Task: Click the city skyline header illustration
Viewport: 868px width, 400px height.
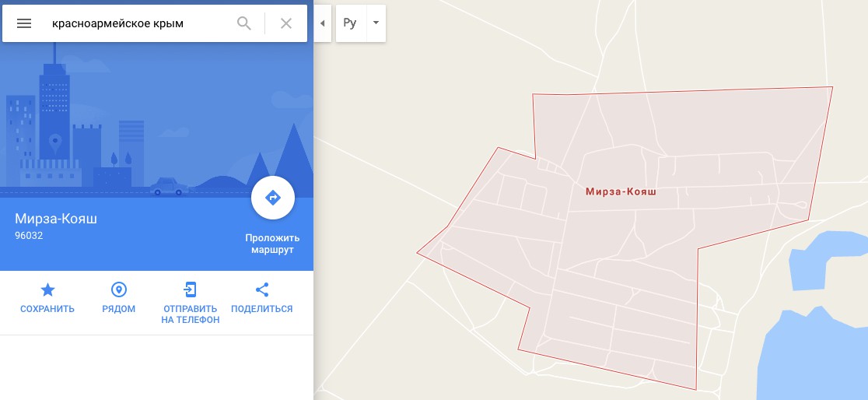Action: (156, 119)
